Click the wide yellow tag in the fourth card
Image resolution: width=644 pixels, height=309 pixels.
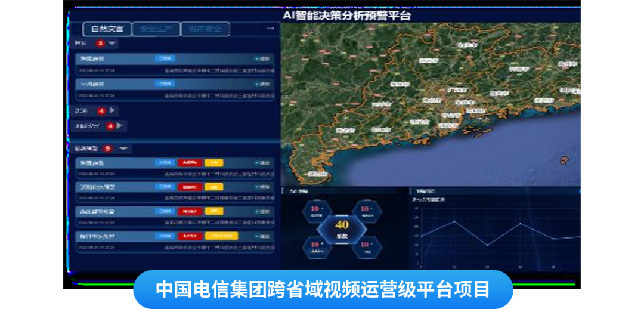pyautogui.click(x=221, y=236)
